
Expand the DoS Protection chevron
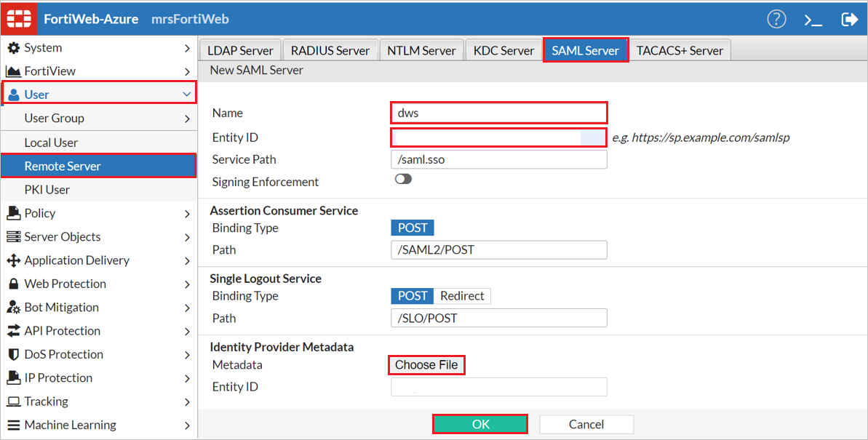point(187,356)
